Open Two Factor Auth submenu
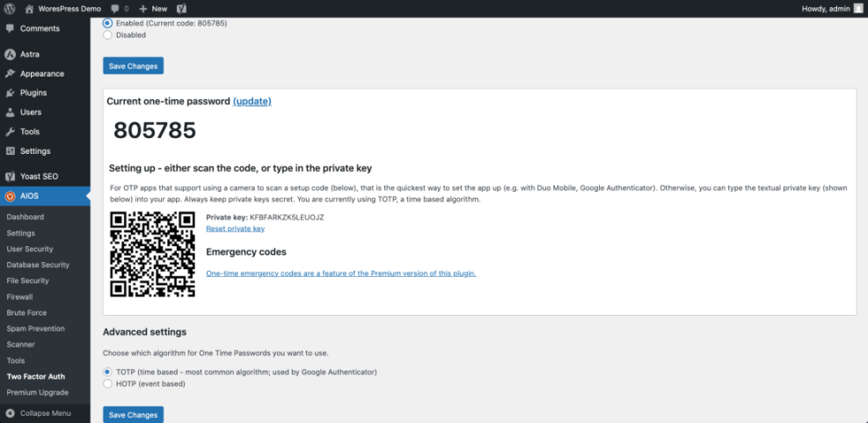 click(x=36, y=376)
